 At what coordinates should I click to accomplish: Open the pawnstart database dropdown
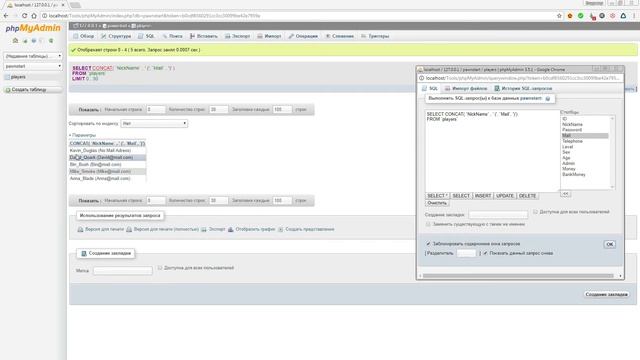(33, 66)
